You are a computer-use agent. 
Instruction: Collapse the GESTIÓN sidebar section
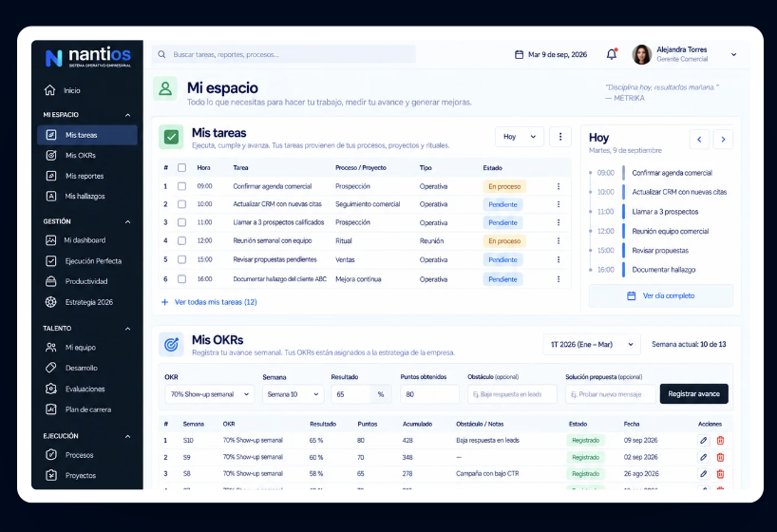[128, 221]
